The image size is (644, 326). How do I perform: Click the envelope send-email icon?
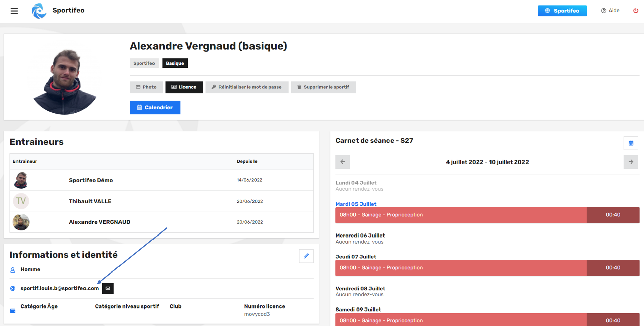pyautogui.click(x=108, y=288)
